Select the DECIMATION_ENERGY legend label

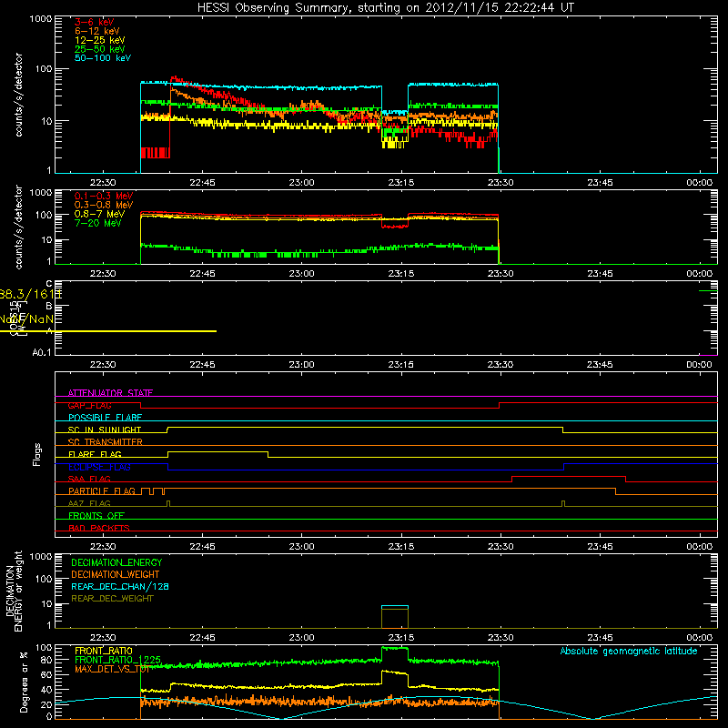point(116,562)
